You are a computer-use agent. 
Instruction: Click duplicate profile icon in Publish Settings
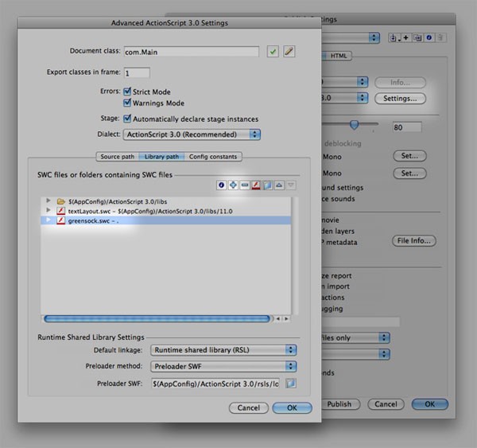[x=417, y=37]
